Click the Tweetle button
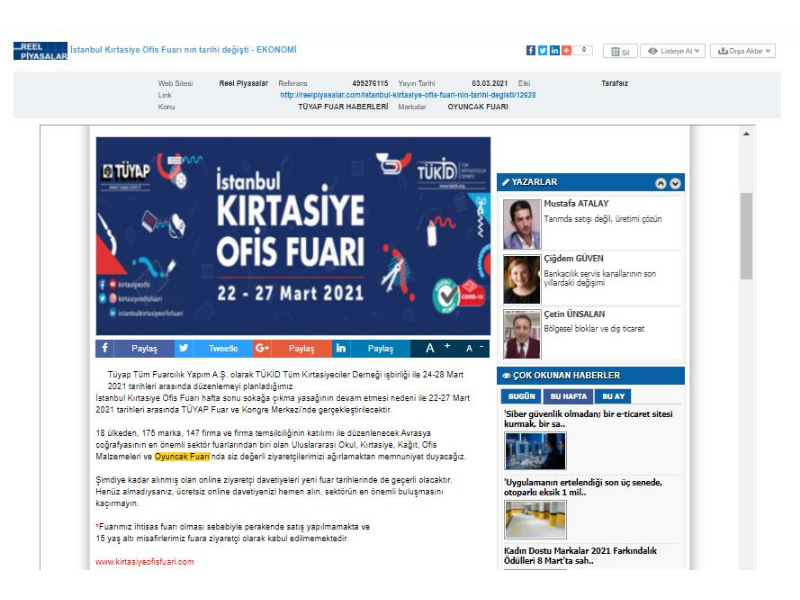Image resolution: width=800 pixels, height=600 pixels. pyautogui.click(x=223, y=348)
